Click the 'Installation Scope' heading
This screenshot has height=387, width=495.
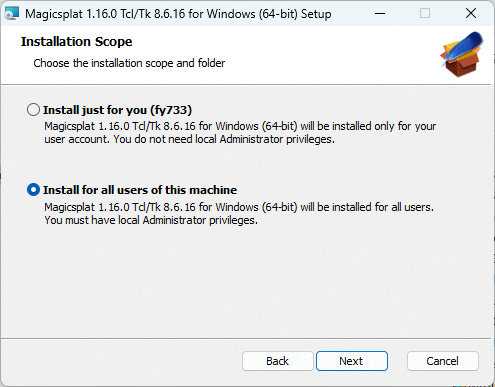[x=76, y=42]
